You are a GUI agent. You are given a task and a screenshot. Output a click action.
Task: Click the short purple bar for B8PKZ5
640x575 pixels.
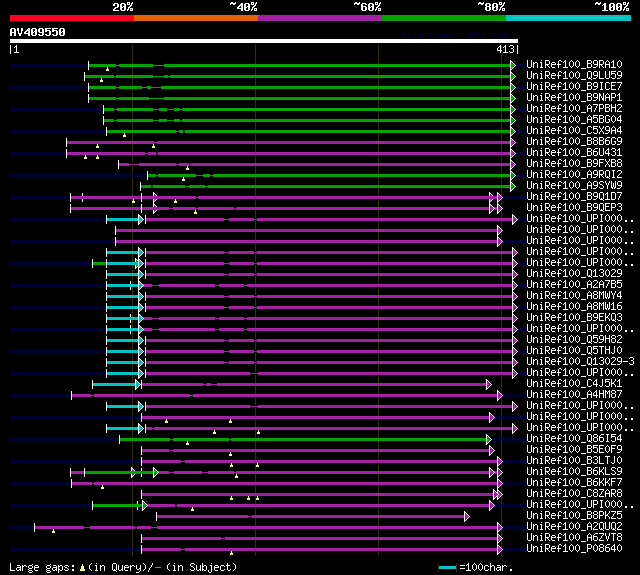coord(311,517)
